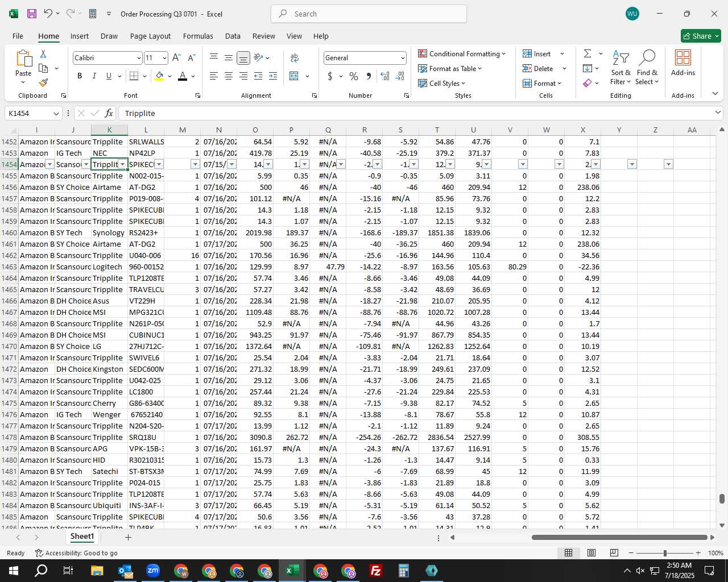The image size is (728, 582).
Task: Open the filter dropdown in column X
Action: 595,164
